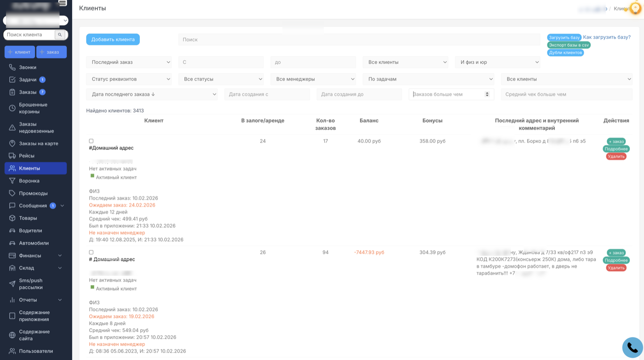Image resolution: width=644 pixels, height=360 pixels.
Task: Click the Заказы на карте pin icon
Action: (x=12, y=143)
